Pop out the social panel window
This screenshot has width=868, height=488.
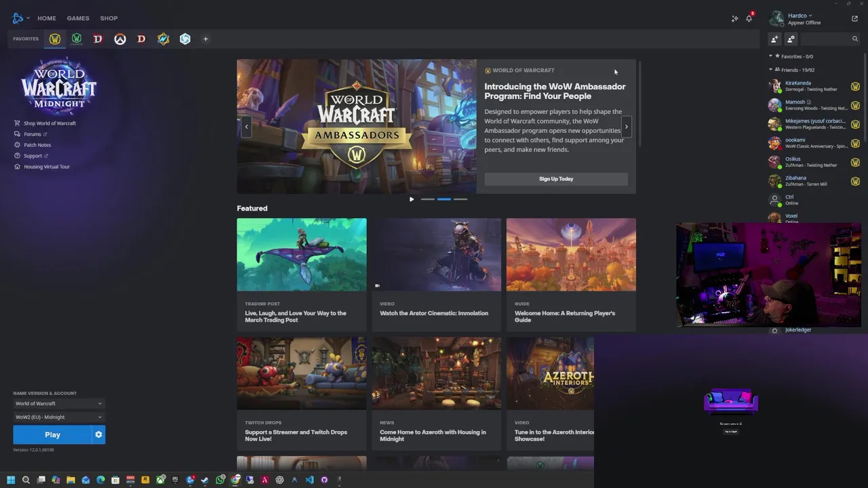coord(854,18)
